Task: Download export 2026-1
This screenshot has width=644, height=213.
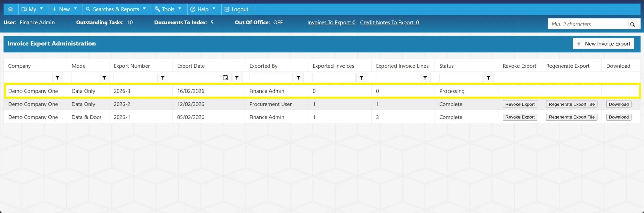Action: 619,117
